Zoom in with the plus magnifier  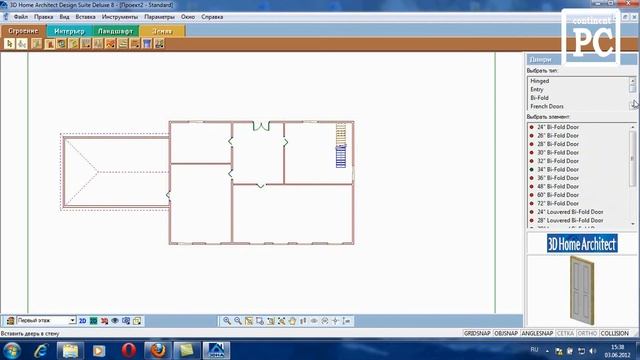point(227,321)
